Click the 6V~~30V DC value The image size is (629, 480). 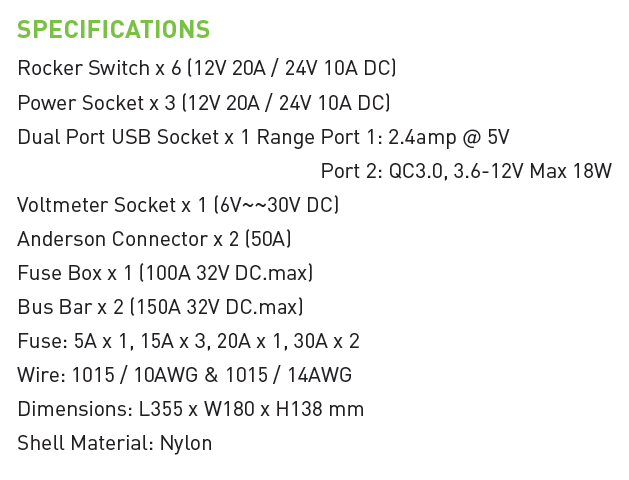pos(276,205)
